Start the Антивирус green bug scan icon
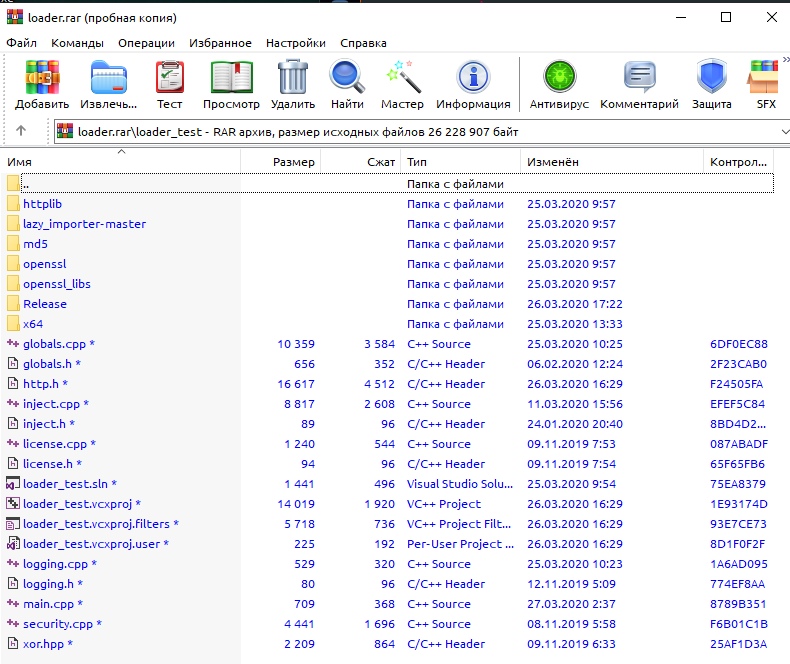The width and height of the screenshot is (790, 664). pyautogui.click(x=559, y=77)
